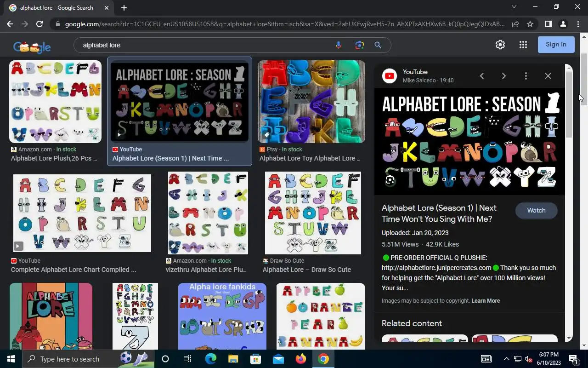Open the vizethru Alphabet Lore Plush thumbnail
This screenshot has height=368, width=588.
click(x=208, y=213)
